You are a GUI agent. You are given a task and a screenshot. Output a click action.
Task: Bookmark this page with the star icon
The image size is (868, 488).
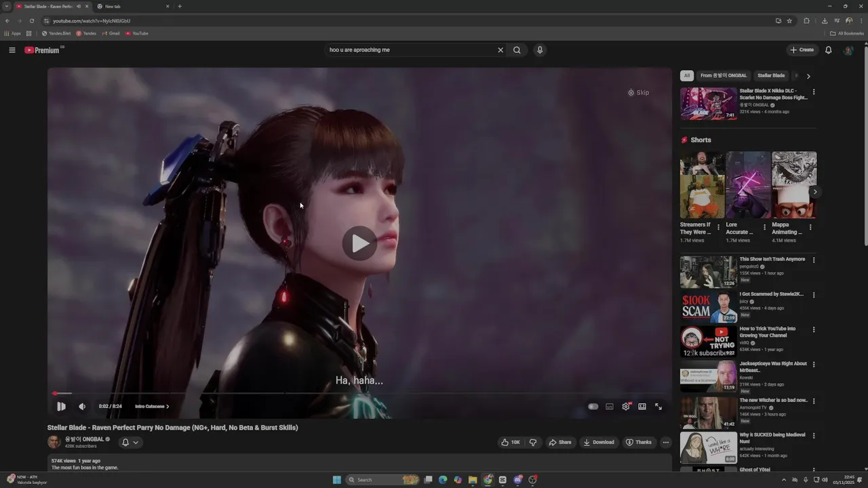click(x=789, y=21)
